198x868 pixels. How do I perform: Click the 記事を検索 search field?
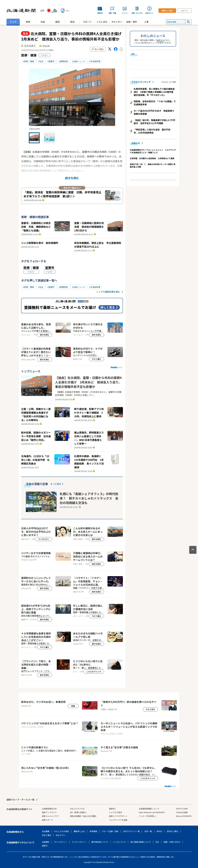coord(175,22)
